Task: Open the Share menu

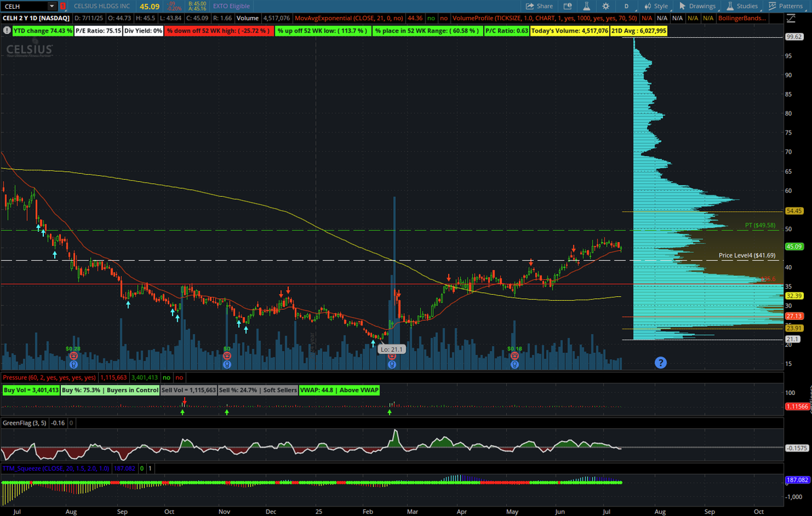Action: [539, 6]
